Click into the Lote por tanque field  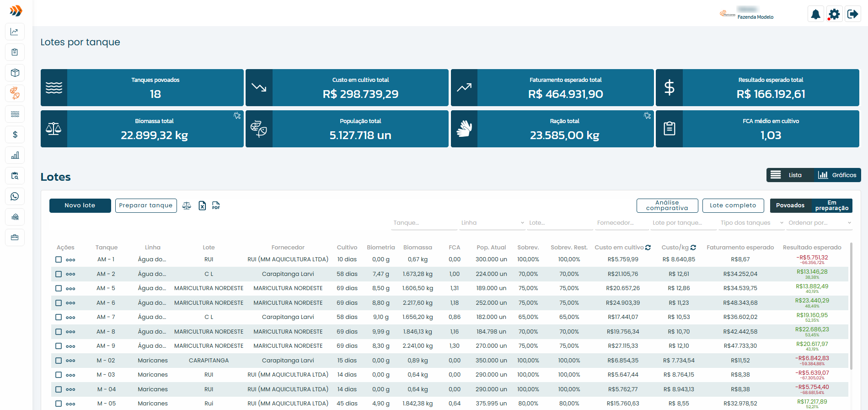coord(683,223)
